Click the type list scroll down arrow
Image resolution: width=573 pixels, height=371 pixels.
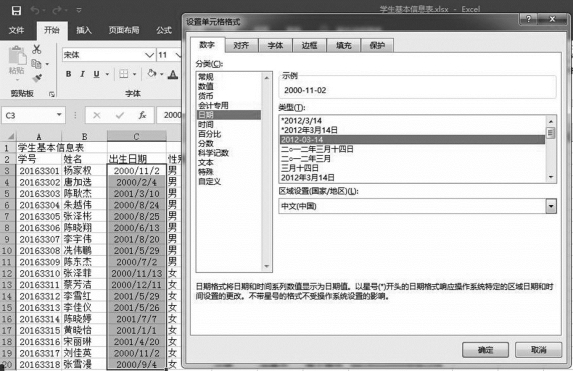551,177
